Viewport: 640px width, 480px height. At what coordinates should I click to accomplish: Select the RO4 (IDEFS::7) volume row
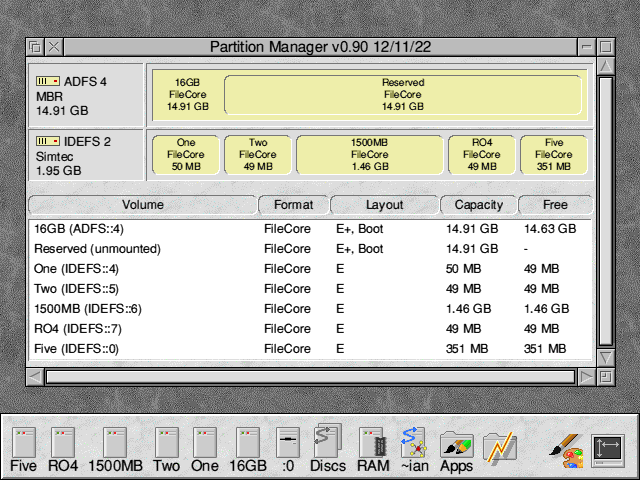(310, 329)
